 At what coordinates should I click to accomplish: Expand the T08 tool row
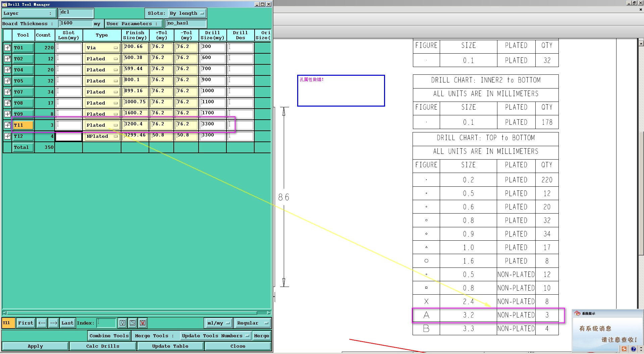[x=7, y=103]
